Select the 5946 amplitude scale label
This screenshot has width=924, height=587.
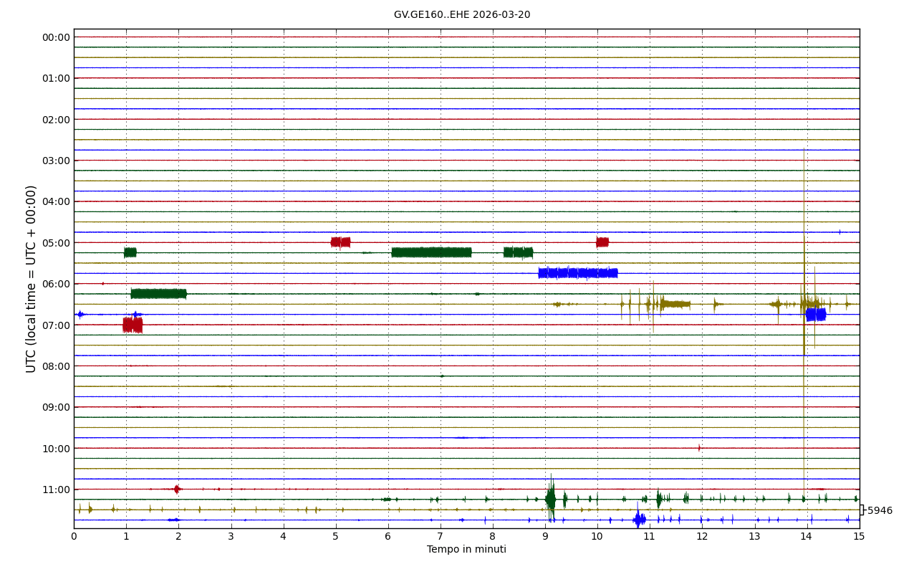[x=880, y=511]
